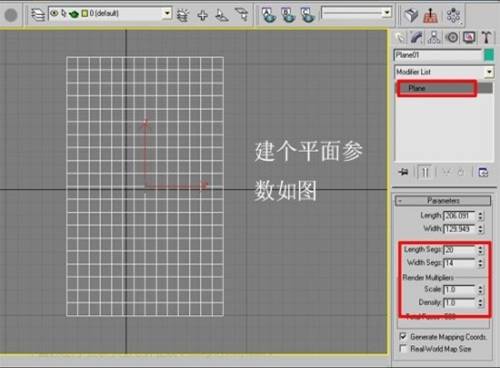The width and height of the screenshot is (500, 368).
Task: Click the Create New Layer icon
Action: point(183,15)
